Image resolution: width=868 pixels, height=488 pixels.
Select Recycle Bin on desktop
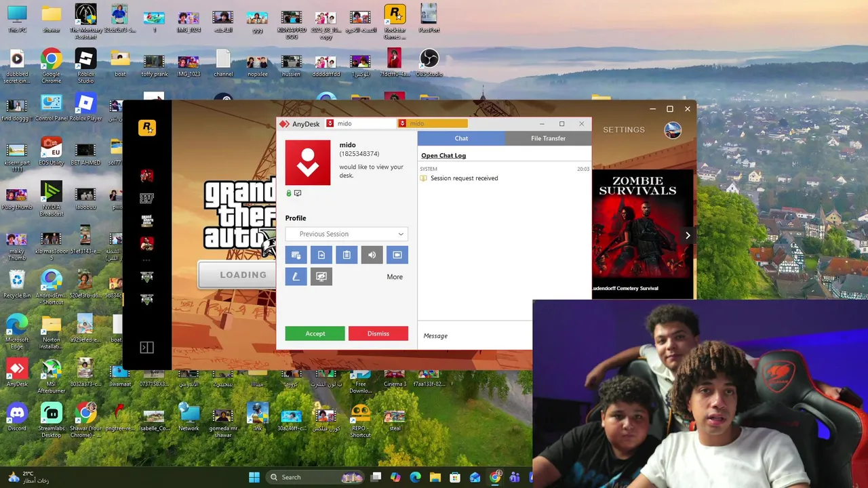tap(17, 285)
